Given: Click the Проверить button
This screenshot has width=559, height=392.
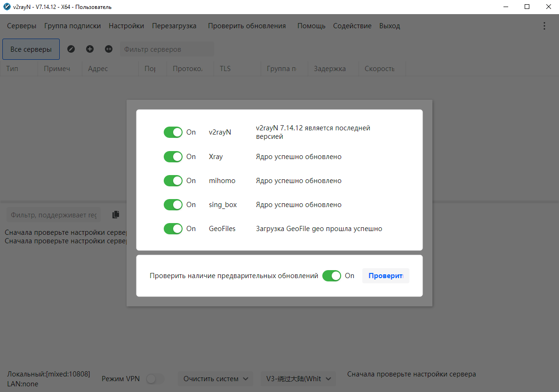Looking at the screenshot, I should pyautogui.click(x=385, y=276).
